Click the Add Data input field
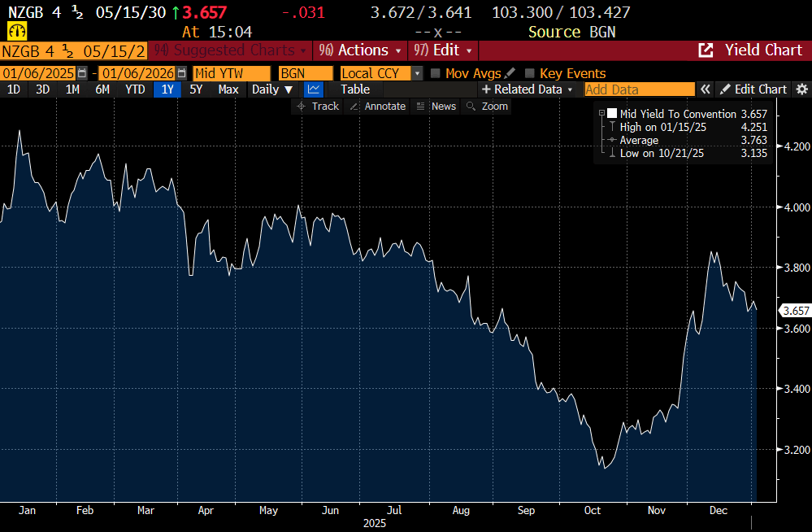 coord(640,89)
